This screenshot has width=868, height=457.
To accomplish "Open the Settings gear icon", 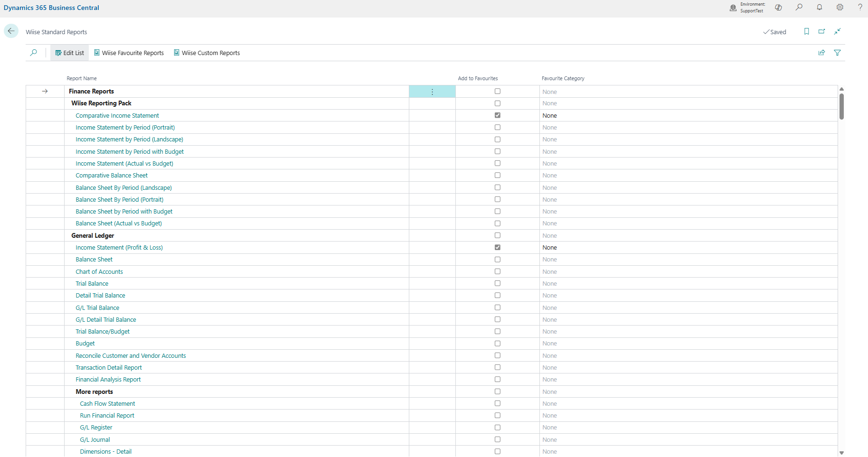I will 840,8.
